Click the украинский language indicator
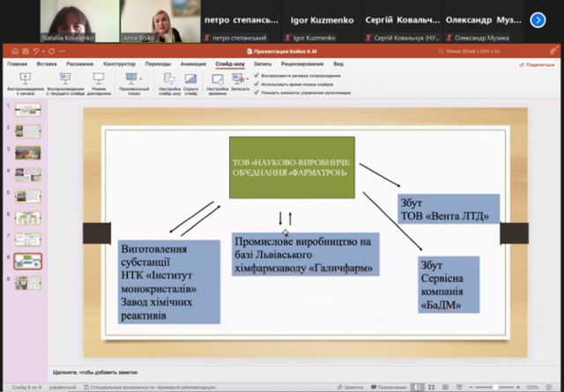Viewport: 564px width, 392px height. pyautogui.click(x=63, y=388)
